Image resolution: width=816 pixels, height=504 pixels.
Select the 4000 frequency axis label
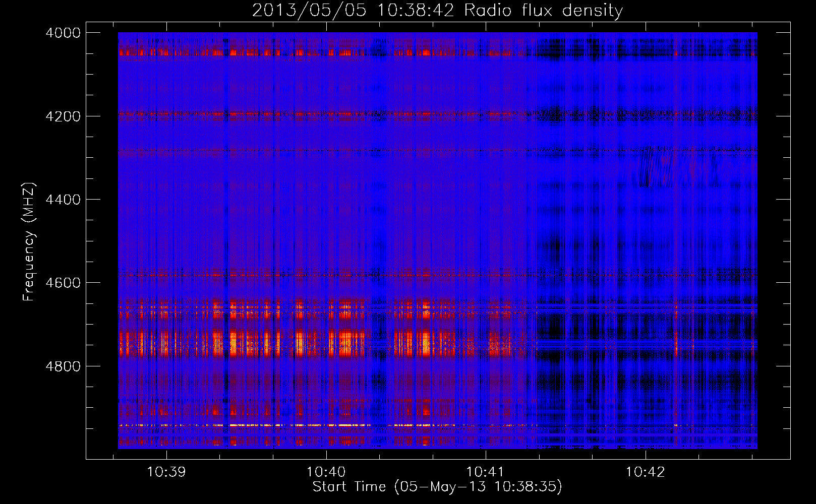[x=63, y=33]
